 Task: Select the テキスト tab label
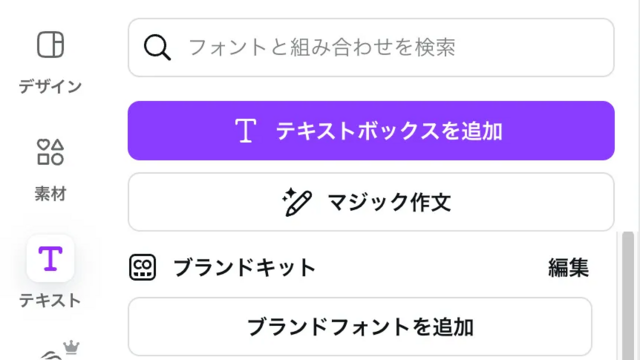(x=50, y=301)
